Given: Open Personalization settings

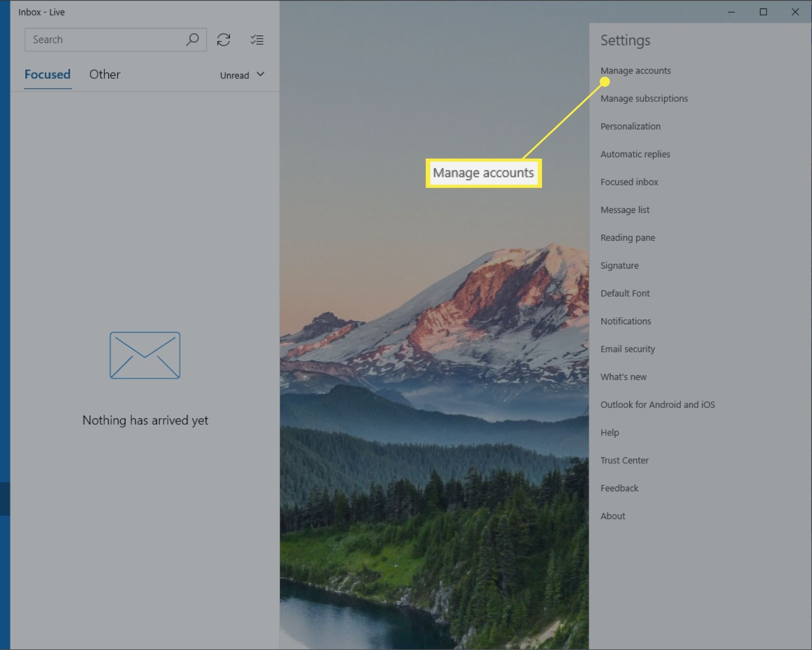Looking at the screenshot, I should click(630, 126).
